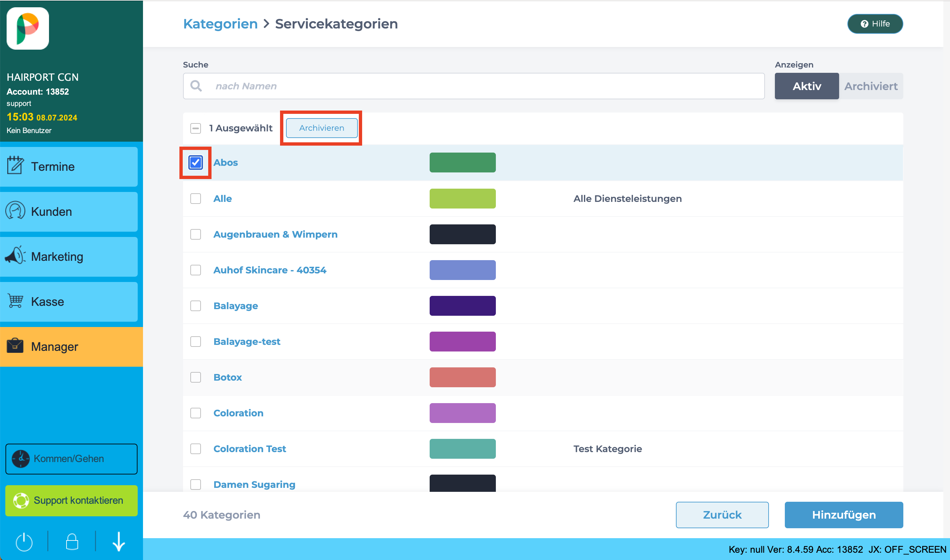The width and height of the screenshot is (950, 560).
Task: Go back to Kategorien breadcrumb
Action: 220,24
